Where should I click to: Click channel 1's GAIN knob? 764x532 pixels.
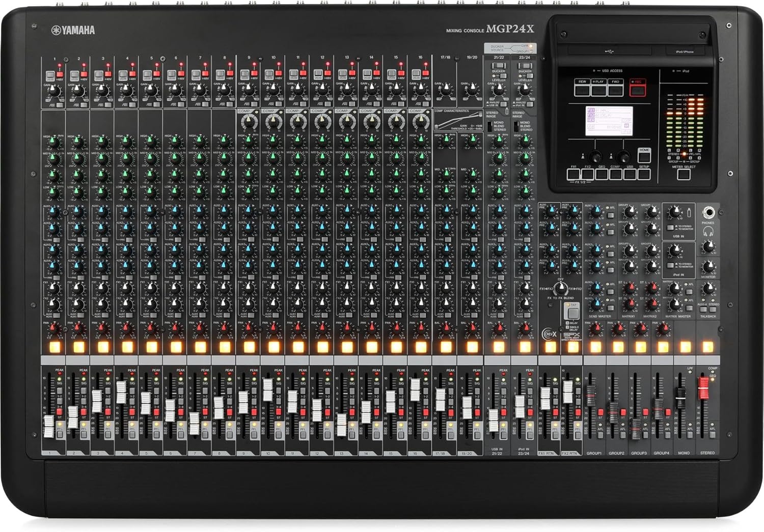pyautogui.click(x=54, y=91)
